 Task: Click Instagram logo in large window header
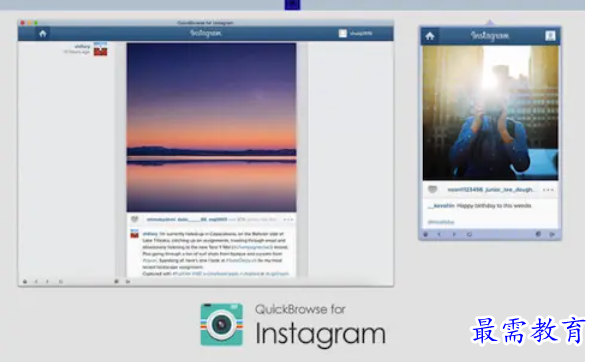[206, 33]
